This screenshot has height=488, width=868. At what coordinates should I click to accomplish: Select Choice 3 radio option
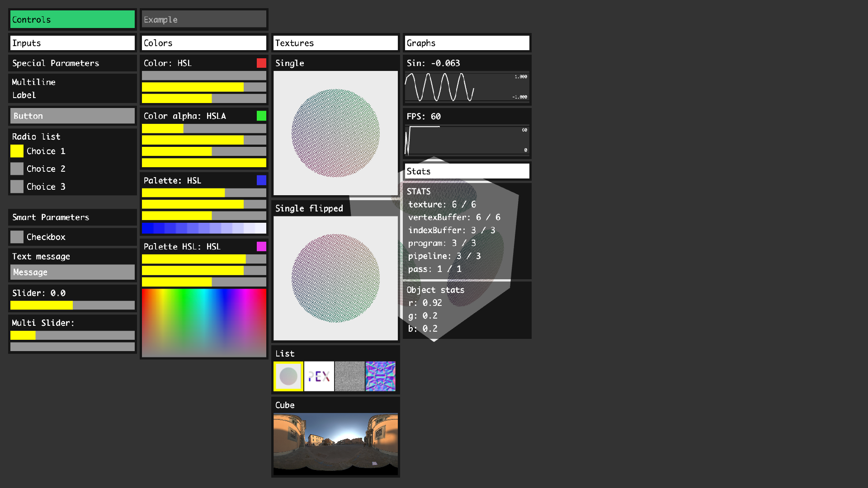click(17, 187)
